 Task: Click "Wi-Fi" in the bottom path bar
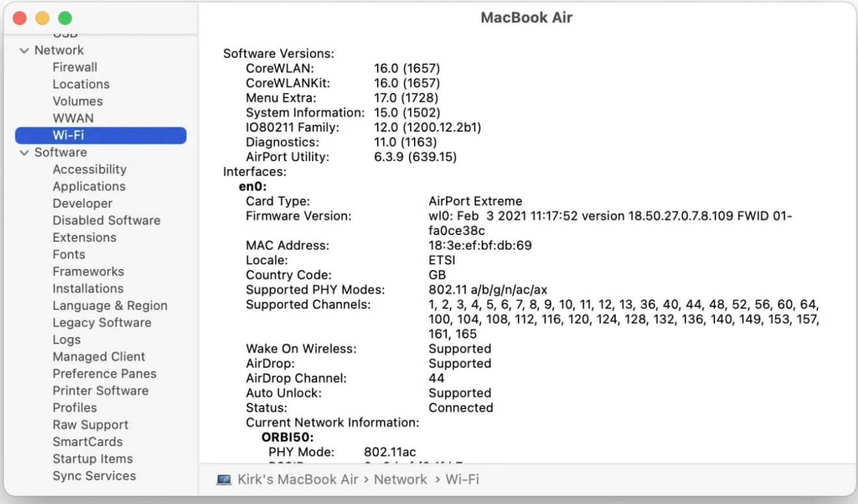coord(462,480)
